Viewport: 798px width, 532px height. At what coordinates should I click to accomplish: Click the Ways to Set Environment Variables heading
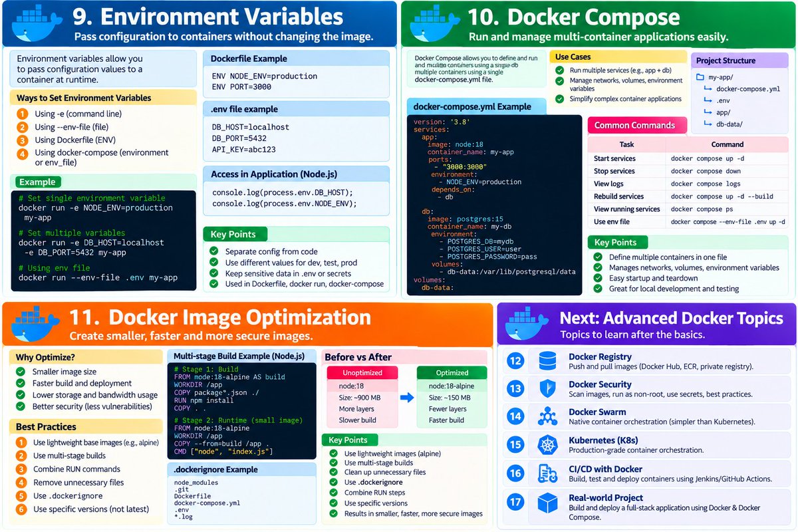click(84, 98)
